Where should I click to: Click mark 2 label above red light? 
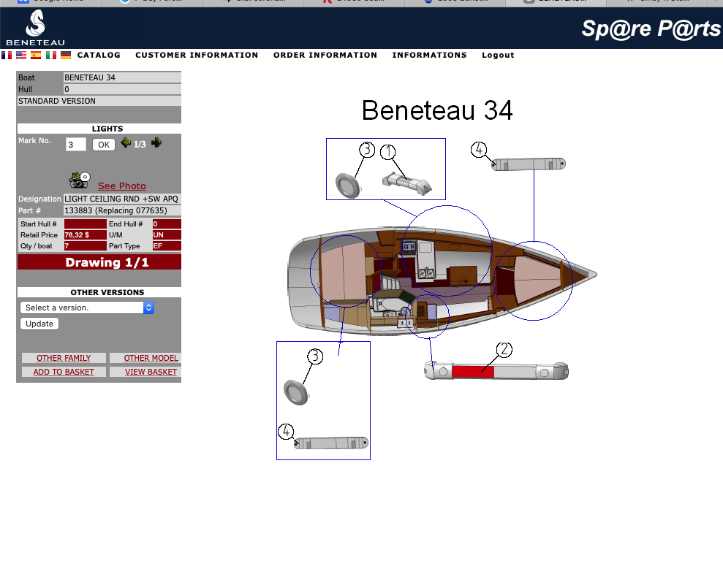[504, 349]
